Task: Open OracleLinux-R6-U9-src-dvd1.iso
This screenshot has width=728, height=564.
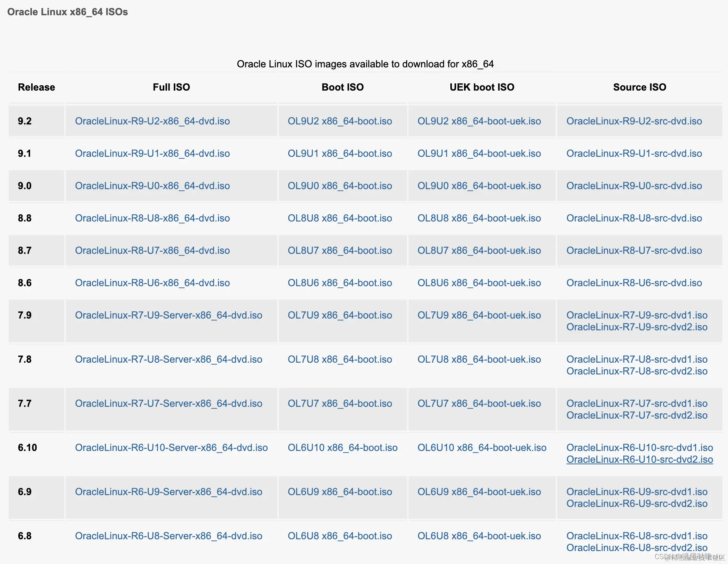Action: coord(637,492)
